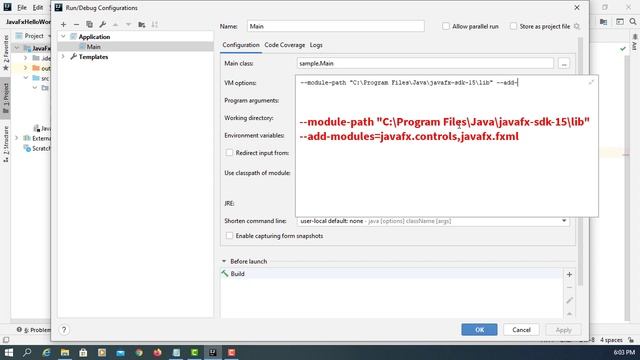Viewport: 640px width, 360px height.
Task: Open Mail app from taskbar
Action: click(120, 352)
